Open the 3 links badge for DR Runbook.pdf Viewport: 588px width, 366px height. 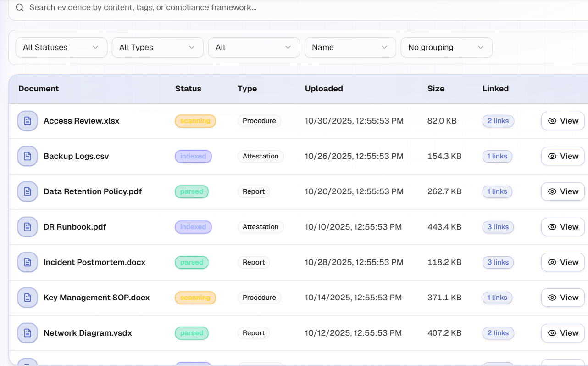click(x=498, y=226)
